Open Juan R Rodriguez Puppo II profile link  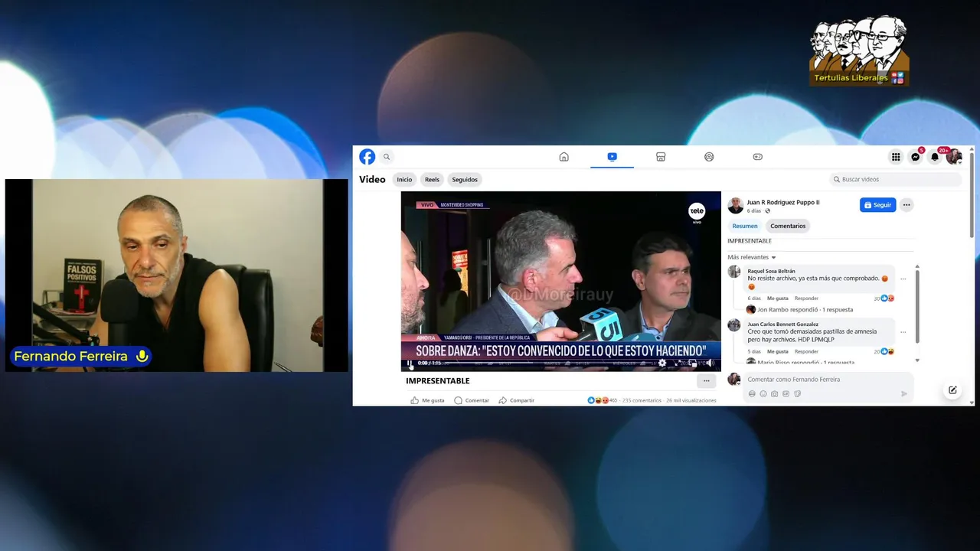pos(783,203)
